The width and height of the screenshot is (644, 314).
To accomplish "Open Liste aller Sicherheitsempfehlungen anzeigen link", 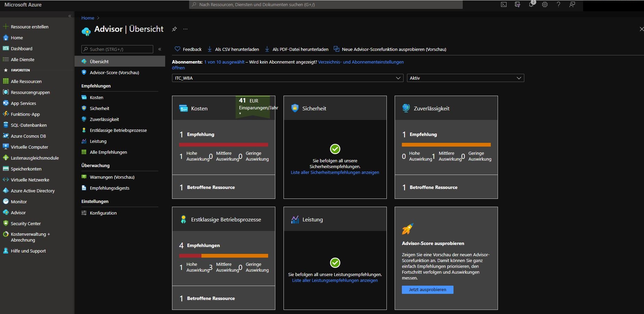I will click(335, 173).
